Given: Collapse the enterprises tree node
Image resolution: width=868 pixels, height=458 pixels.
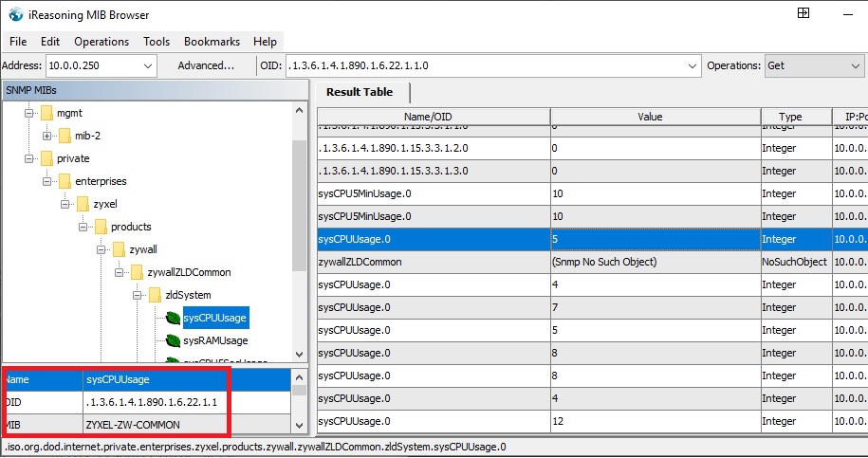Looking at the screenshot, I should 46,181.
